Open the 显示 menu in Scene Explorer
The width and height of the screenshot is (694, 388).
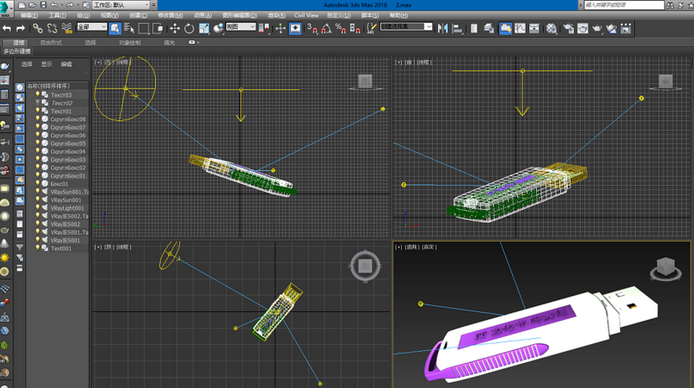click(x=46, y=64)
